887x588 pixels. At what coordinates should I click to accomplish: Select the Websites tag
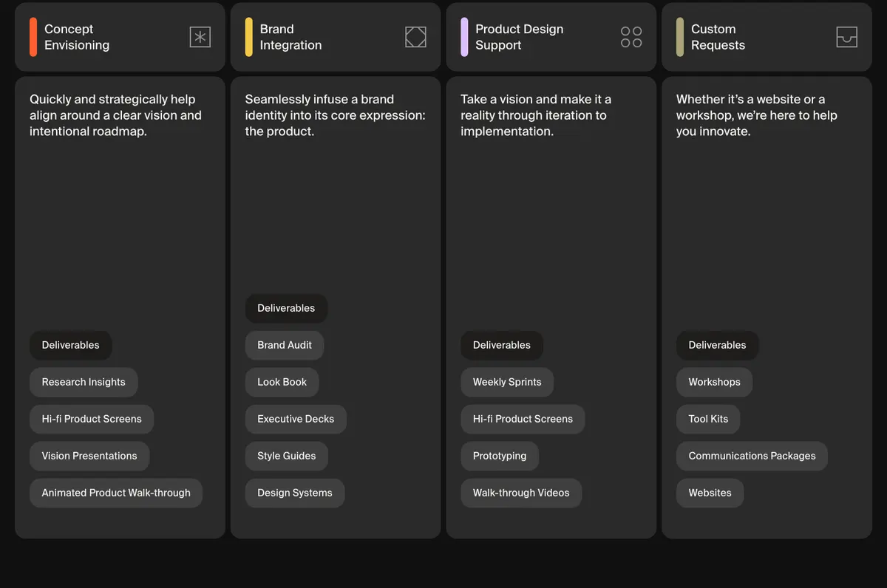(710, 493)
